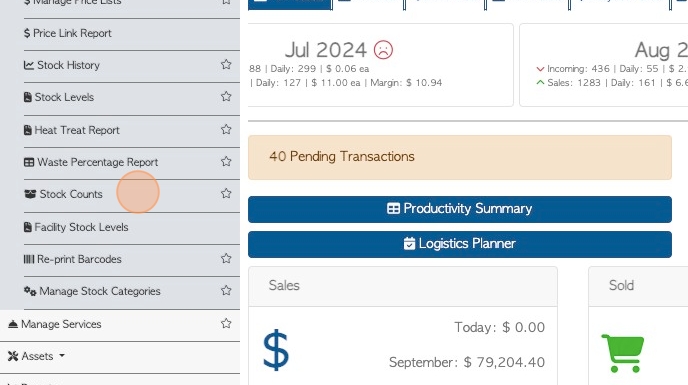Toggle the star beside Stock Levels
The width and height of the screenshot is (688, 385).
tap(226, 96)
